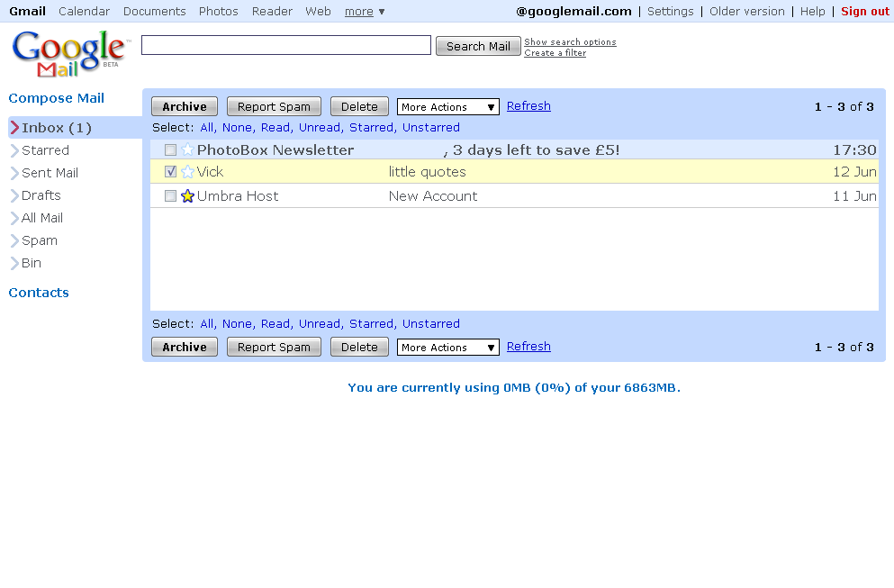Select All in bottom Select row
This screenshot has width=894, height=588.
click(x=207, y=323)
